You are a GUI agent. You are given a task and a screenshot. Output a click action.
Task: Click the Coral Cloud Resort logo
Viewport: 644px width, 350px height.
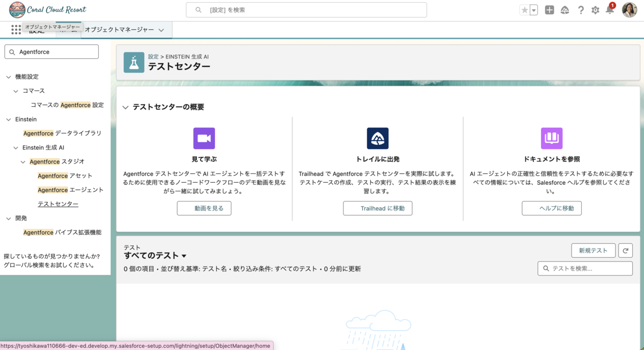point(48,10)
